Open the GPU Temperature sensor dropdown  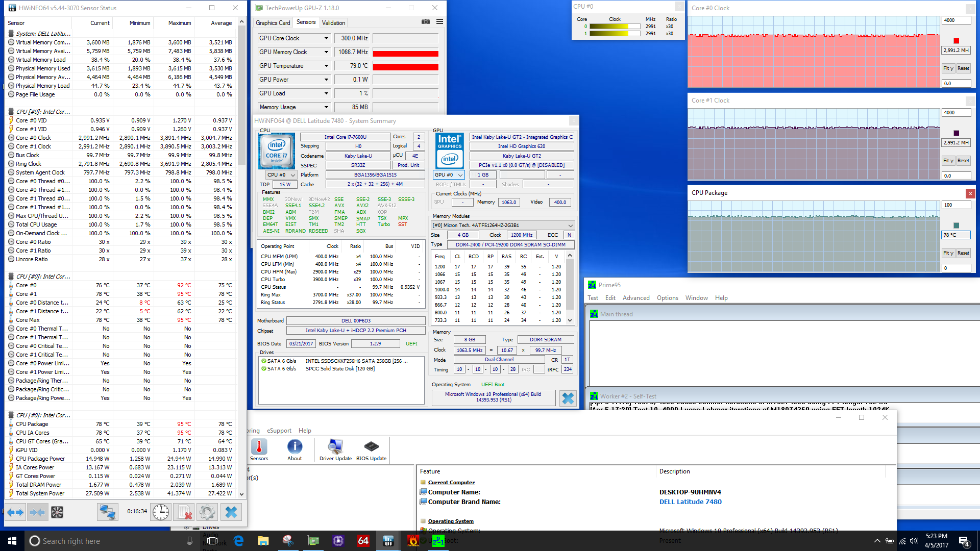(326, 66)
